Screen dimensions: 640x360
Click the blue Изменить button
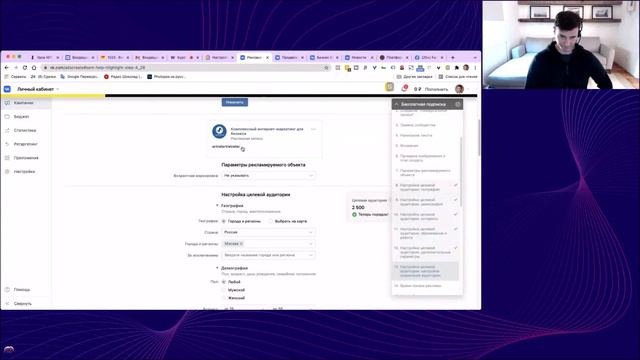235,102
